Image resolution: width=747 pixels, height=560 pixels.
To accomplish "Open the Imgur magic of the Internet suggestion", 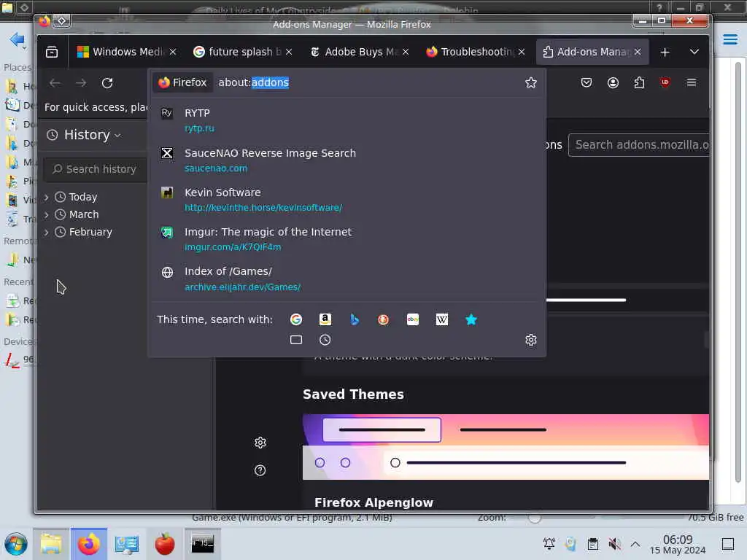I will 347,239.
